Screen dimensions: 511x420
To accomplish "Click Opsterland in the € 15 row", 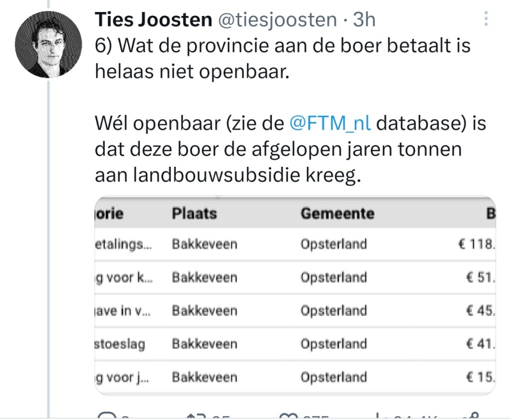I will (x=333, y=377).
